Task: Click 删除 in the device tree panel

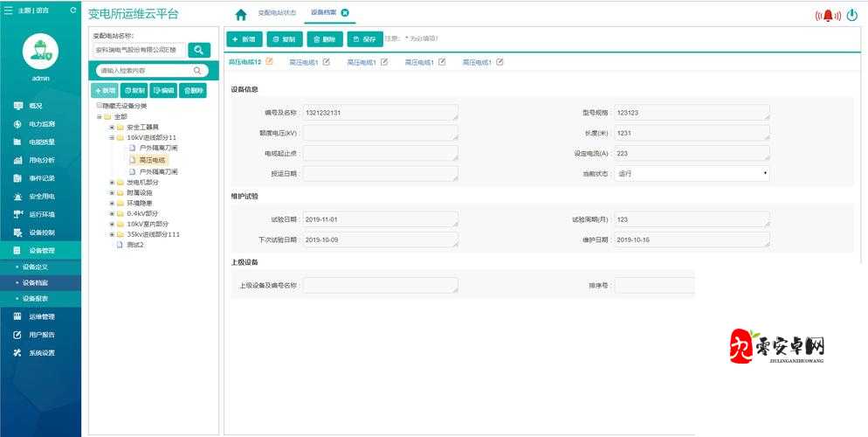Action: (x=193, y=91)
